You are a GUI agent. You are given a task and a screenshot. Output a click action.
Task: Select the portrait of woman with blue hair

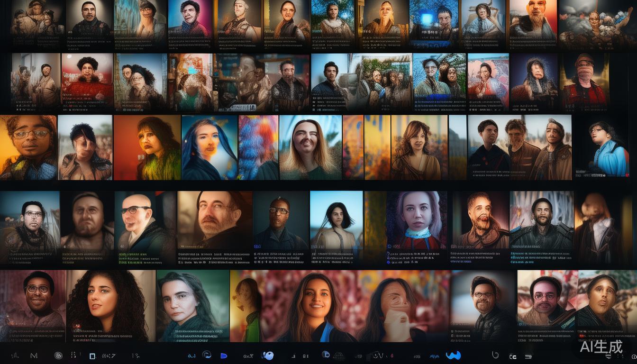coord(209,147)
